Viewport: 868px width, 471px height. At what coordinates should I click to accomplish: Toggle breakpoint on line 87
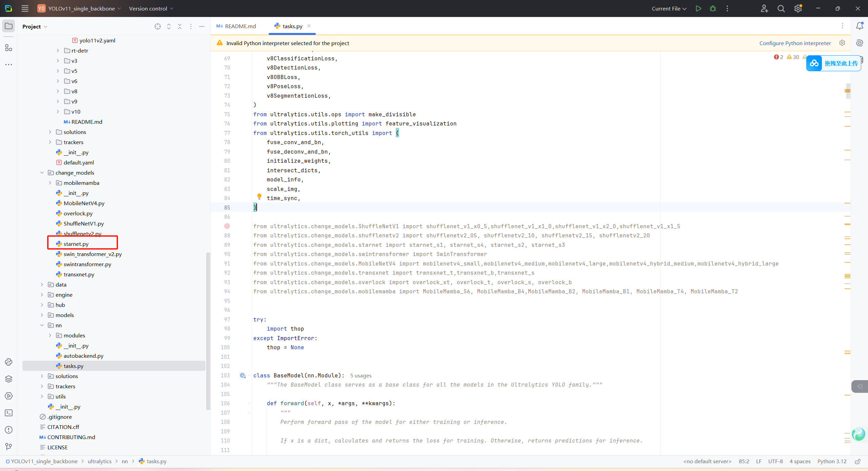(227, 226)
